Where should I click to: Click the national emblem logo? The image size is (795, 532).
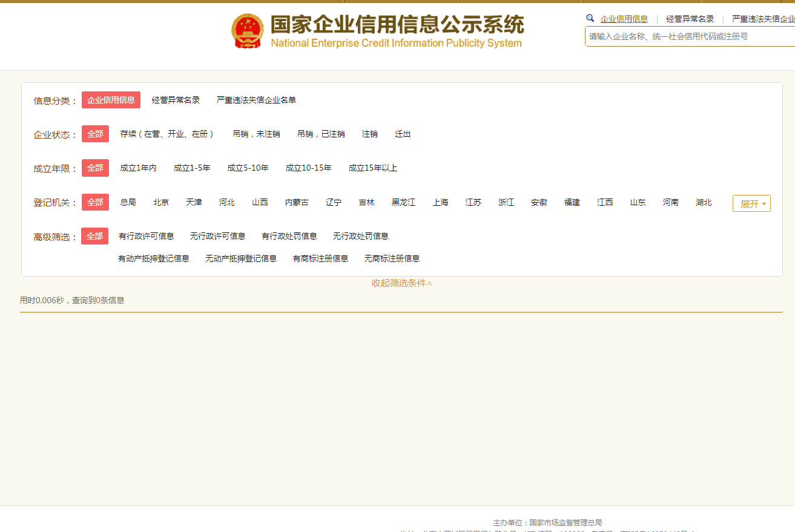click(248, 31)
